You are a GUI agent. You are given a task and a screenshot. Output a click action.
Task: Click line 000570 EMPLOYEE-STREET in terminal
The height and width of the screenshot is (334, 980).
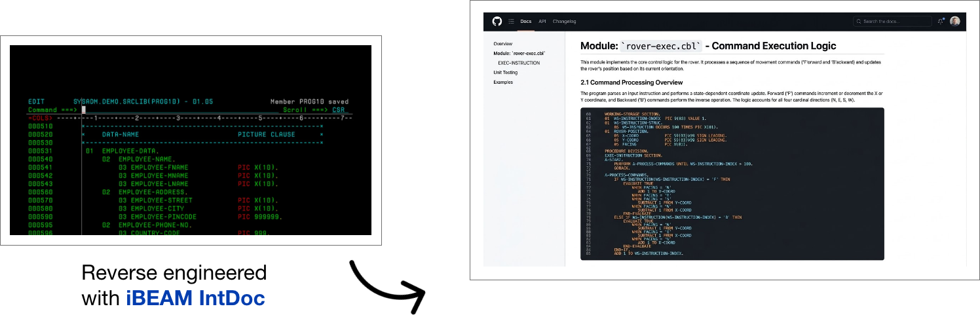(x=155, y=200)
